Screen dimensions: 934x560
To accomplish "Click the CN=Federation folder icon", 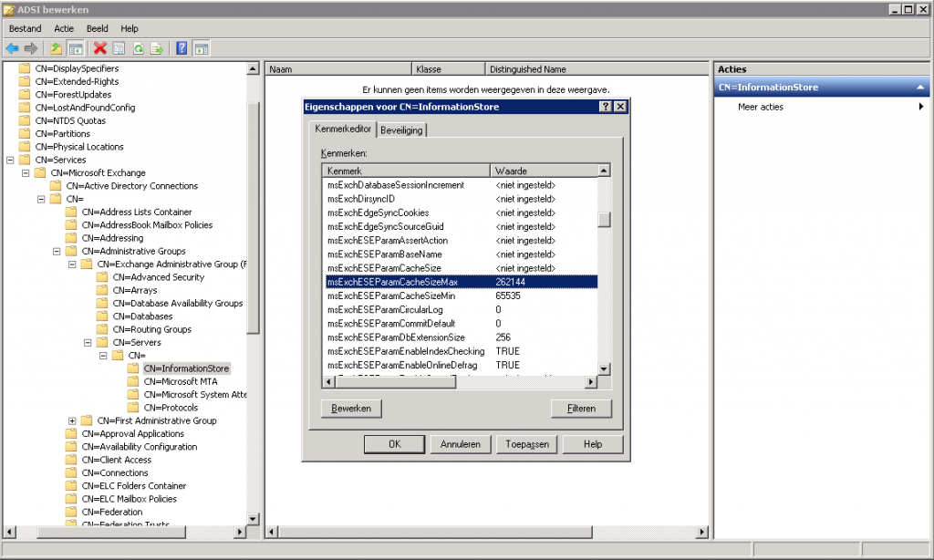I will tap(71, 513).
